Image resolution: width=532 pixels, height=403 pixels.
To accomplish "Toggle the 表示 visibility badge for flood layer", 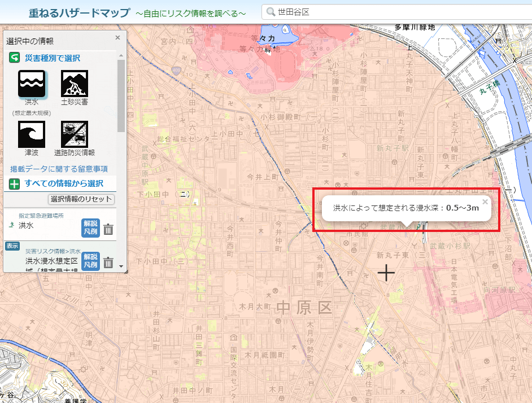I will pyautogui.click(x=12, y=246).
